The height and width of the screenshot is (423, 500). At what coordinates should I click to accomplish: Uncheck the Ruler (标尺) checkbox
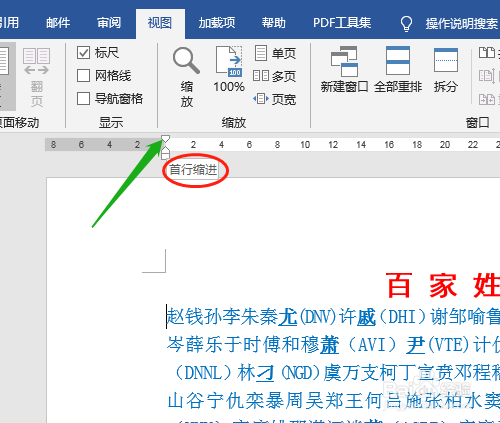83,53
